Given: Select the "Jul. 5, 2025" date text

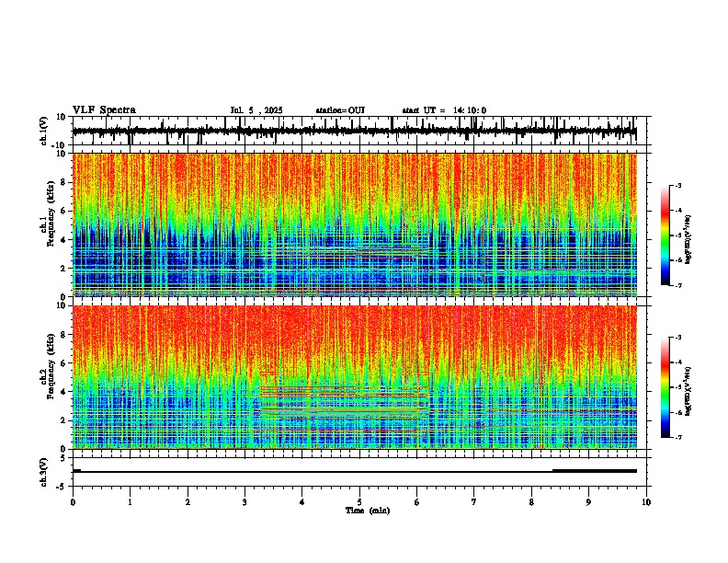Looking at the screenshot, I should pyautogui.click(x=256, y=110).
